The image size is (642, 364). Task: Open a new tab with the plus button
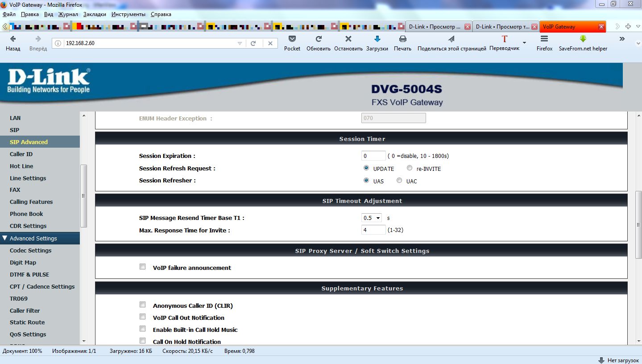tap(628, 26)
